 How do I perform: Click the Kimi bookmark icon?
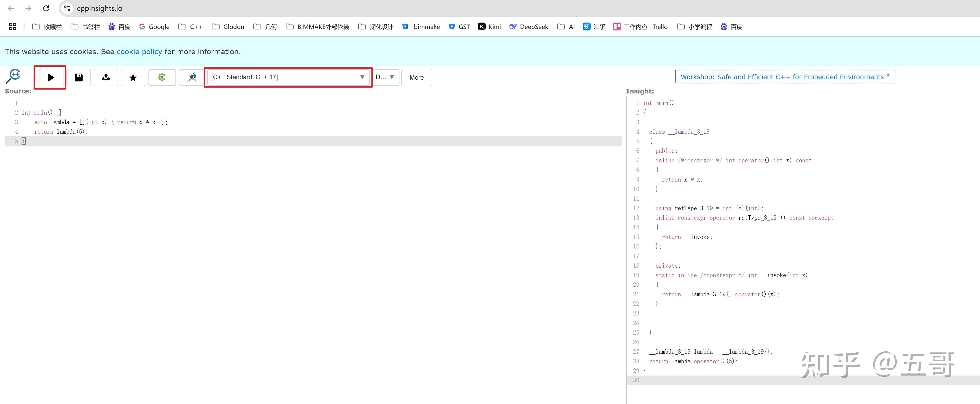482,27
